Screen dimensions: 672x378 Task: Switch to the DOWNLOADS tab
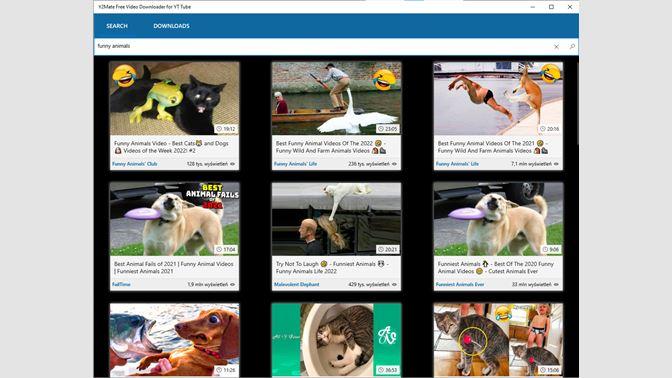171,26
